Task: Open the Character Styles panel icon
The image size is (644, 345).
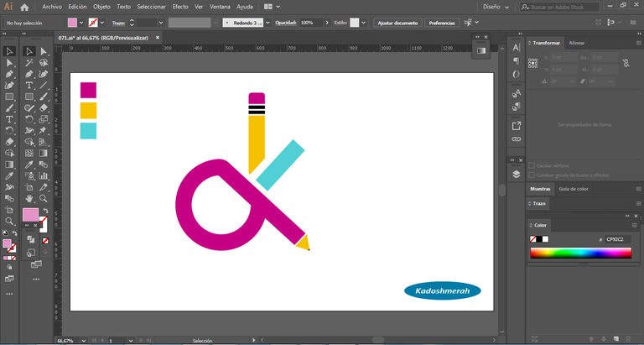Action: point(517,94)
